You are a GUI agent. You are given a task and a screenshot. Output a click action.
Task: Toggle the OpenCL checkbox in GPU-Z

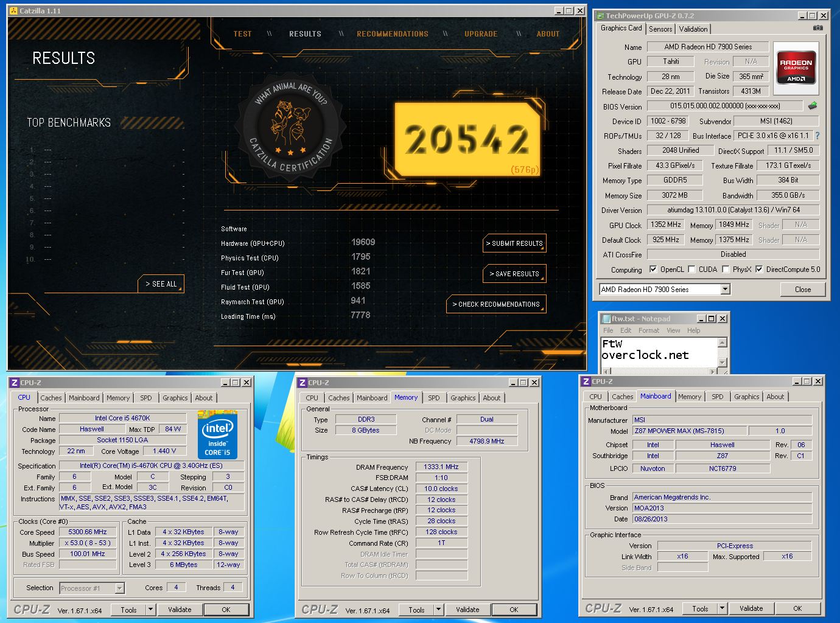pyautogui.click(x=653, y=270)
